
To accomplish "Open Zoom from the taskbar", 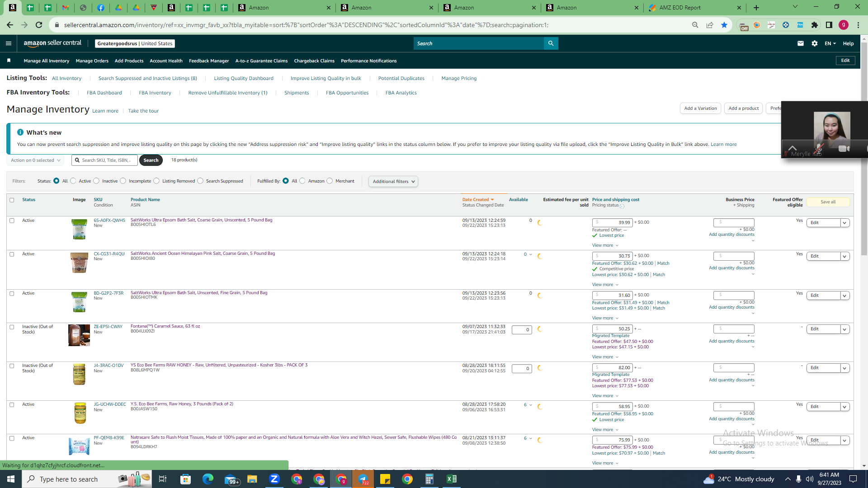I will [x=274, y=479].
